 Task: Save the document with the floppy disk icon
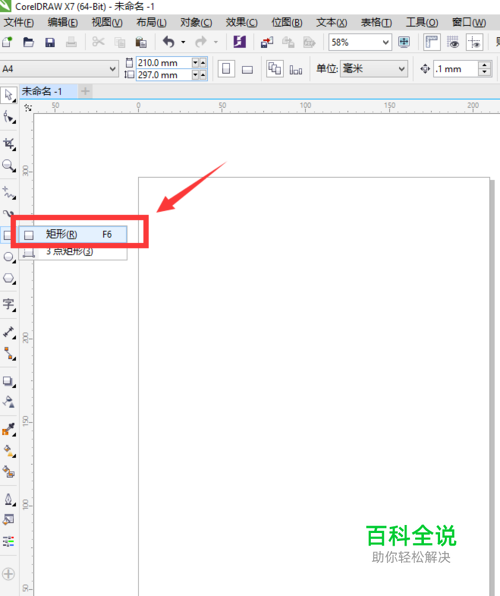click(50, 42)
